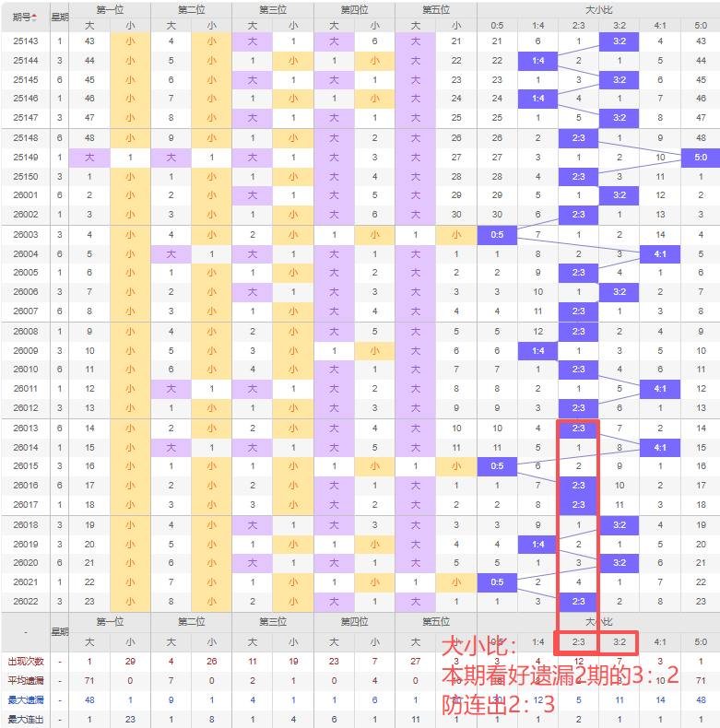
Task: Select period row 26007
Action: pyautogui.click(x=360, y=311)
